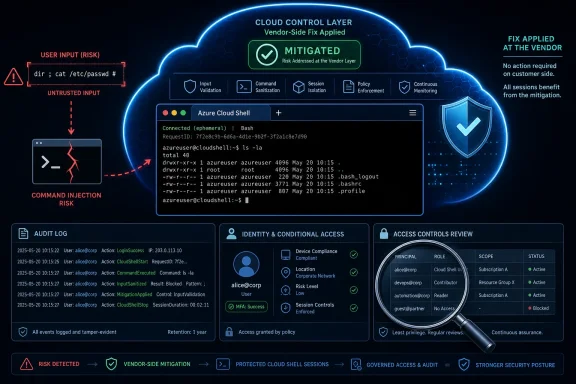
Task: Click the 'azureuser@cloudshell:~$ ls -la' command line
Action: pos(212,148)
